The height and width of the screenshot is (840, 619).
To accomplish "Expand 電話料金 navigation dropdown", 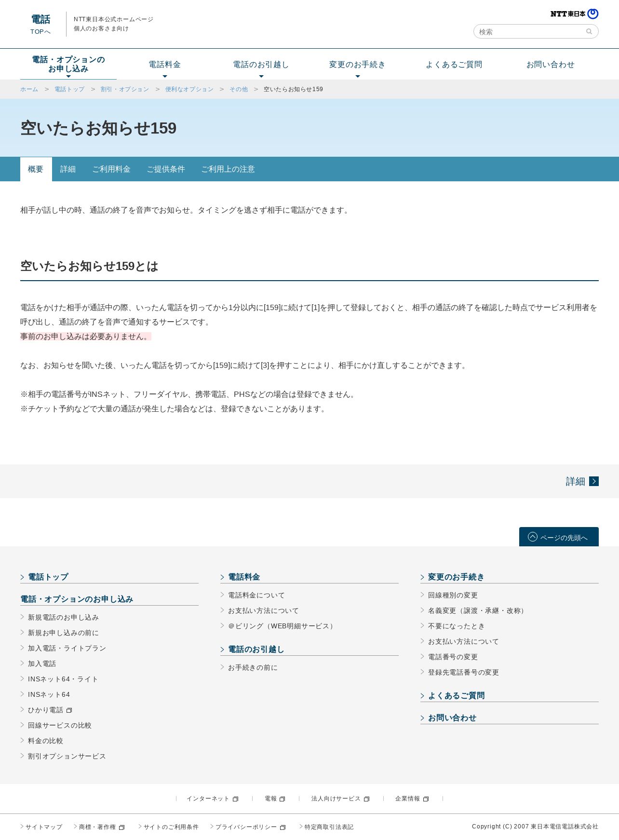I will [165, 65].
